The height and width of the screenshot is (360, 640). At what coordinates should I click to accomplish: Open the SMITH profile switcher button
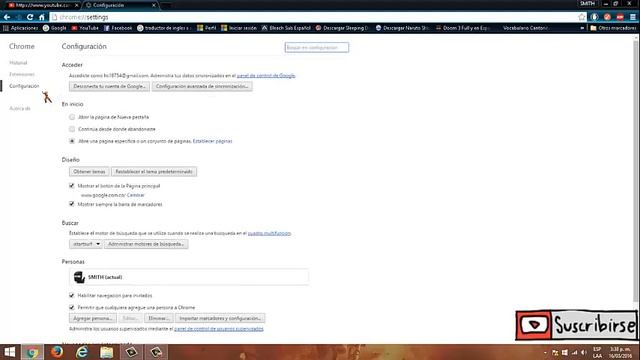587,3
